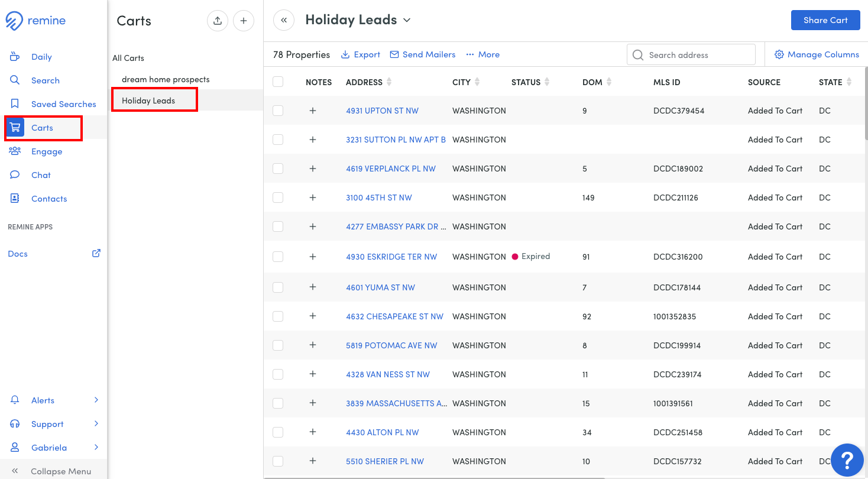Screen dimensions: 868x479
Task: Click the Engage people icon
Action: 15,151
